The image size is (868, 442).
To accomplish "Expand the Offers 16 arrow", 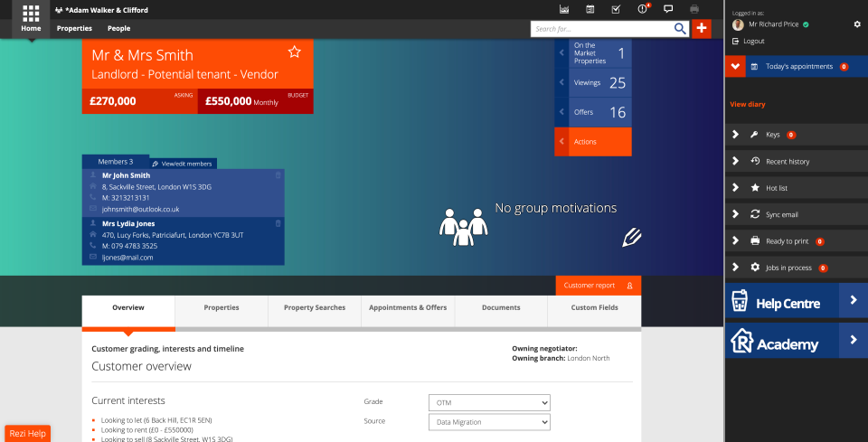I will [x=561, y=112].
